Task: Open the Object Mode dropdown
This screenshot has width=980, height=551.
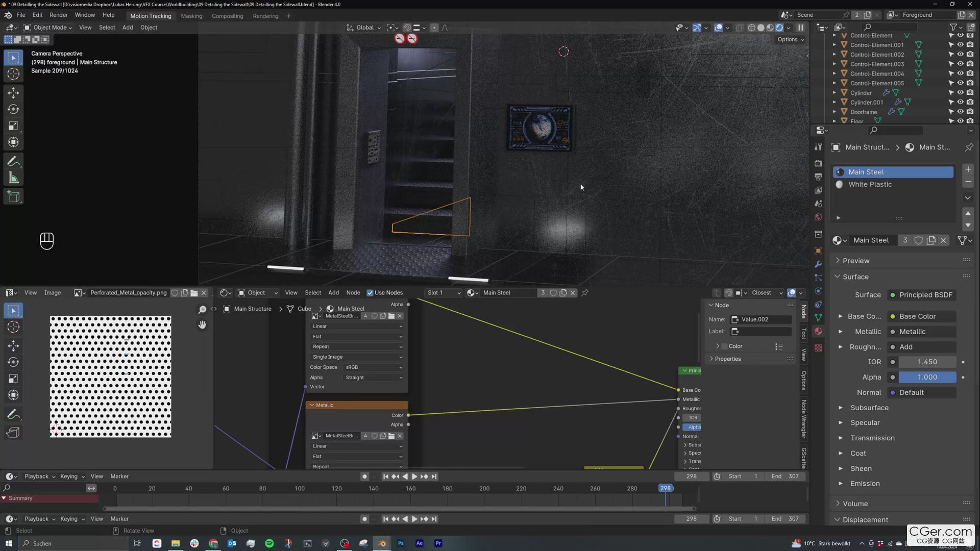Action: point(48,28)
